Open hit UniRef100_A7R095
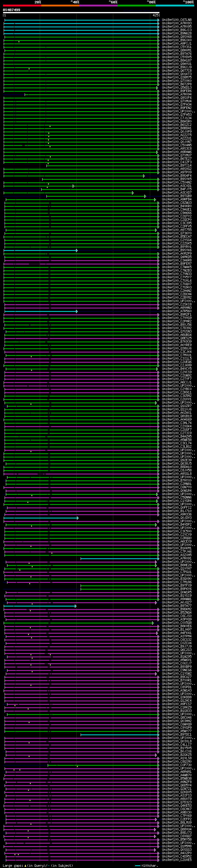This screenshot has height=868, width=197. [x=177, y=26]
